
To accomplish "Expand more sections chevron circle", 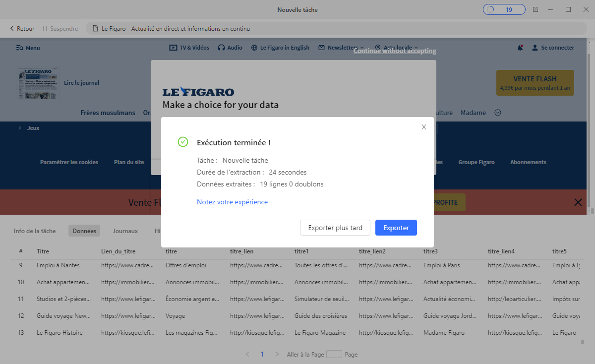I will click(x=498, y=113).
